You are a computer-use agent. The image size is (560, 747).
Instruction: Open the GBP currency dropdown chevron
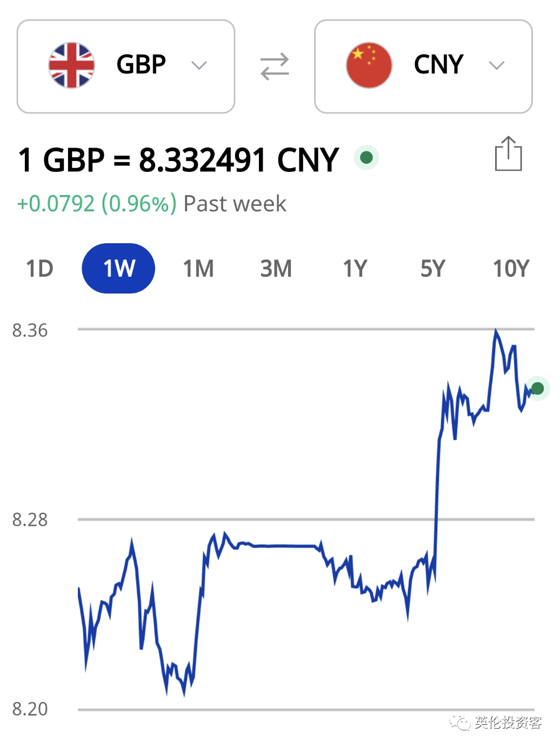(199, 65)
